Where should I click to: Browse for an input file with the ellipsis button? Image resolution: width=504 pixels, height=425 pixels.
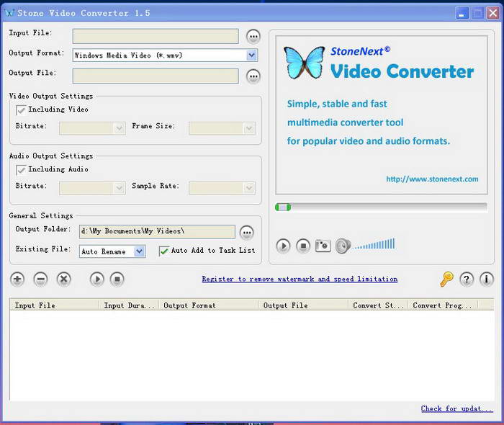pos(253,36)
